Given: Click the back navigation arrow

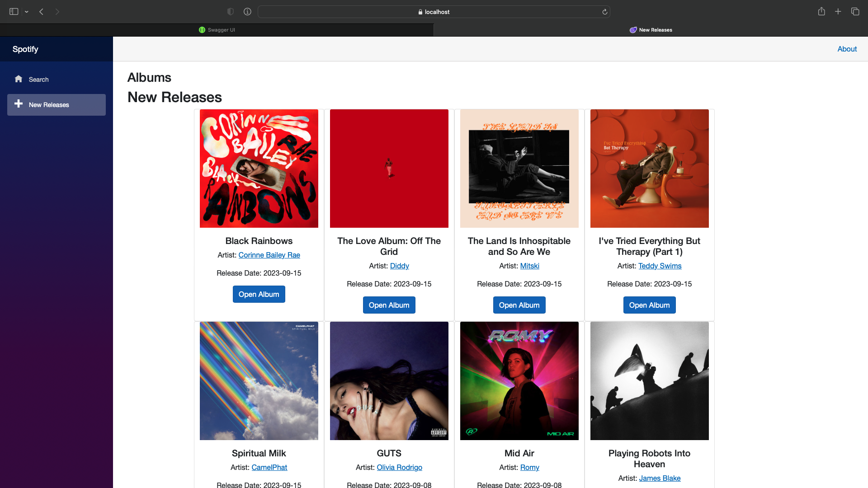Looking at the screenshot, I should 41,11.
